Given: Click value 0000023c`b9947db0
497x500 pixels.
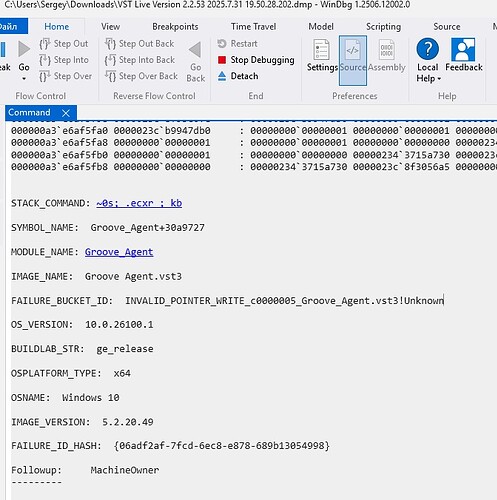Looking at the screenshot, I should tap(162, 131).
